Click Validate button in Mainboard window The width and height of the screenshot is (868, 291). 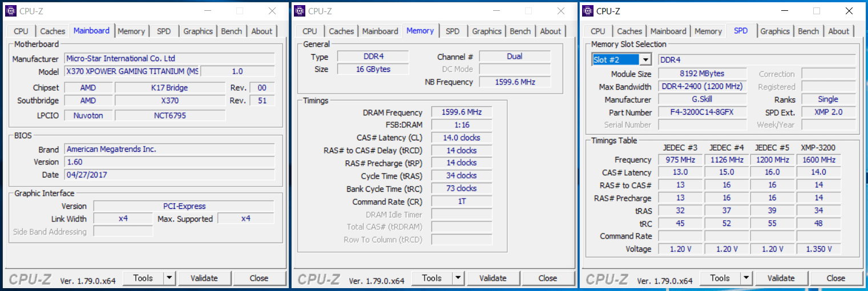(x=204, y=278)
